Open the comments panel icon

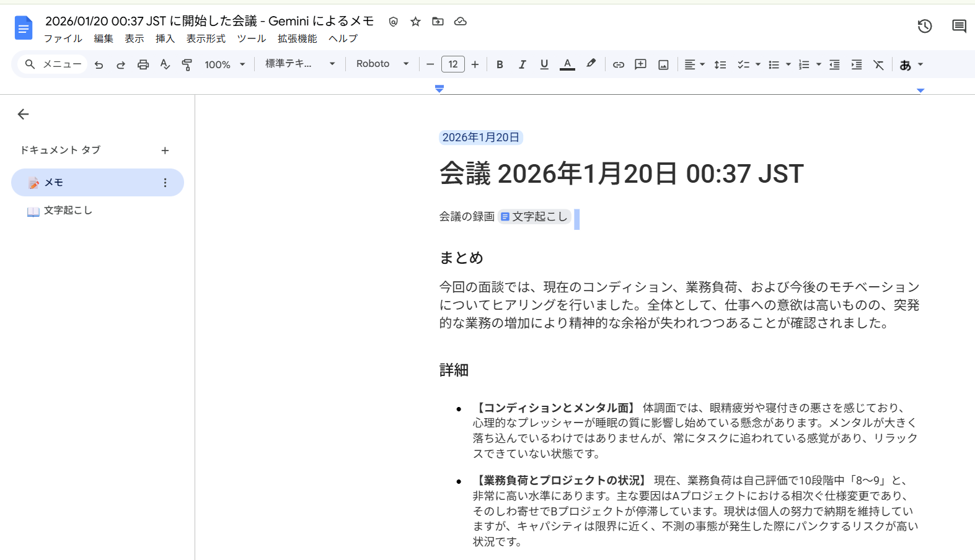[x=959, y=26]
